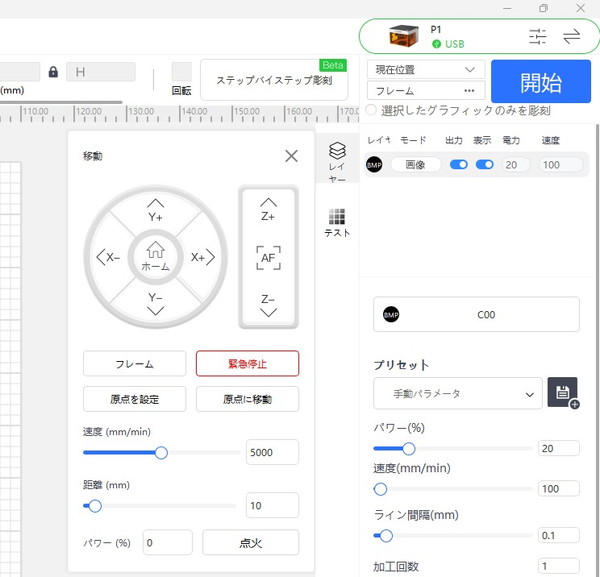Viewport: 600px width, 577px height.
Task: Open the device settings sliders icon
Action: click(538, 37)
